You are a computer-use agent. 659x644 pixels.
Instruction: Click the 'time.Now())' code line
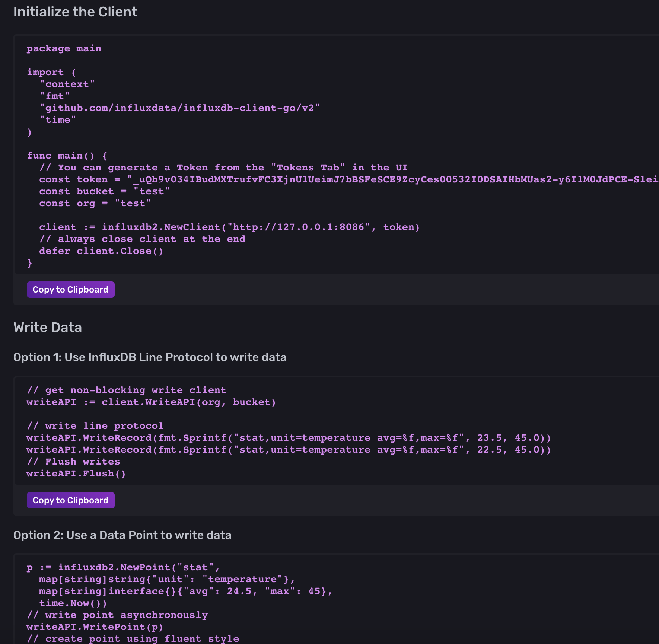tap(73, 603)
